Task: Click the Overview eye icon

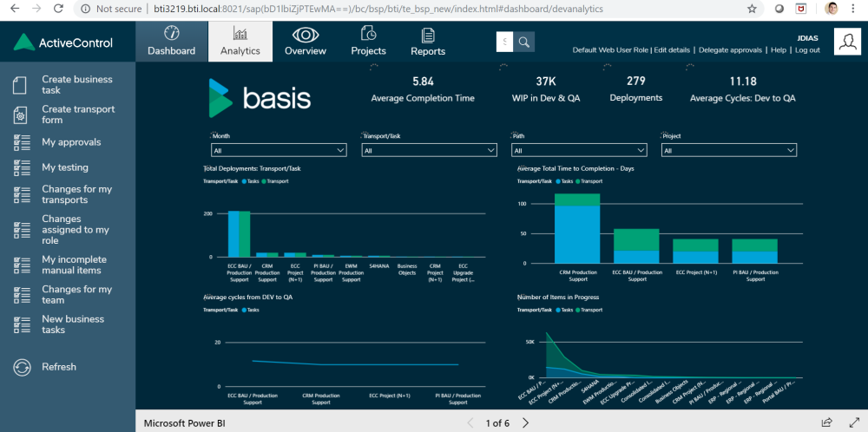Action: click(x=305, y=35)
